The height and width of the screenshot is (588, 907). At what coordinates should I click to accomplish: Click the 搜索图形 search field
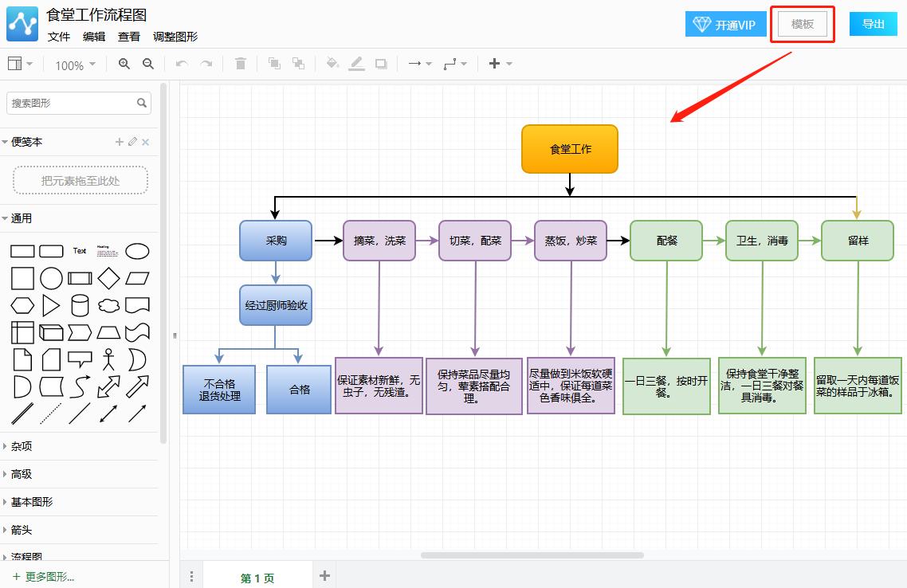[x=79, y=103]
